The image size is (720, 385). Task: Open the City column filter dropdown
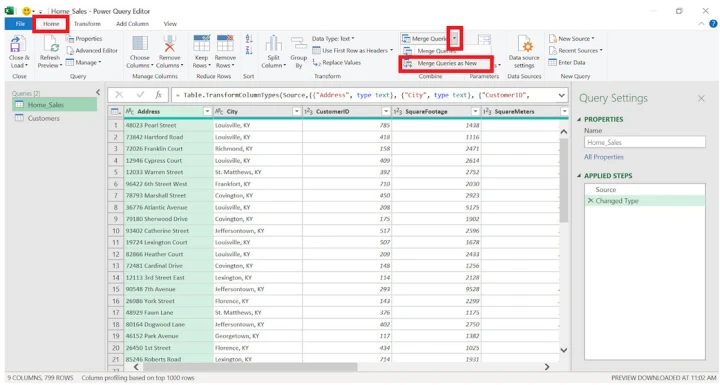[x=297, y=112]
